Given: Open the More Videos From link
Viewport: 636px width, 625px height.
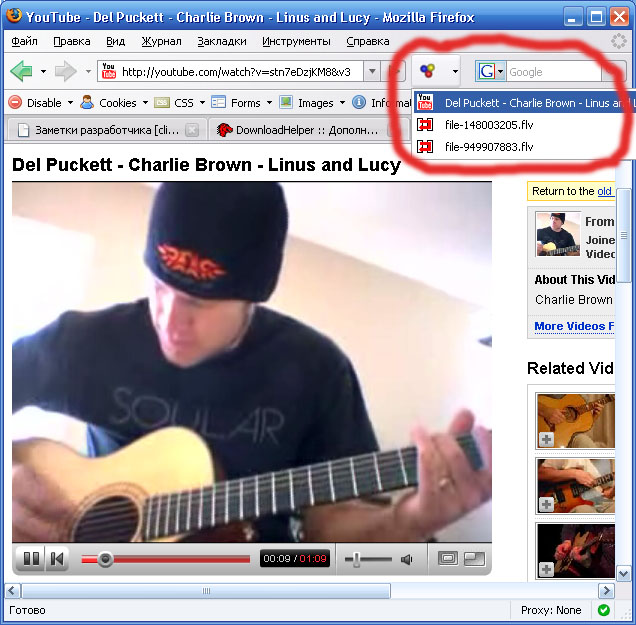Looking at the screenshot, I should [573, 326].
